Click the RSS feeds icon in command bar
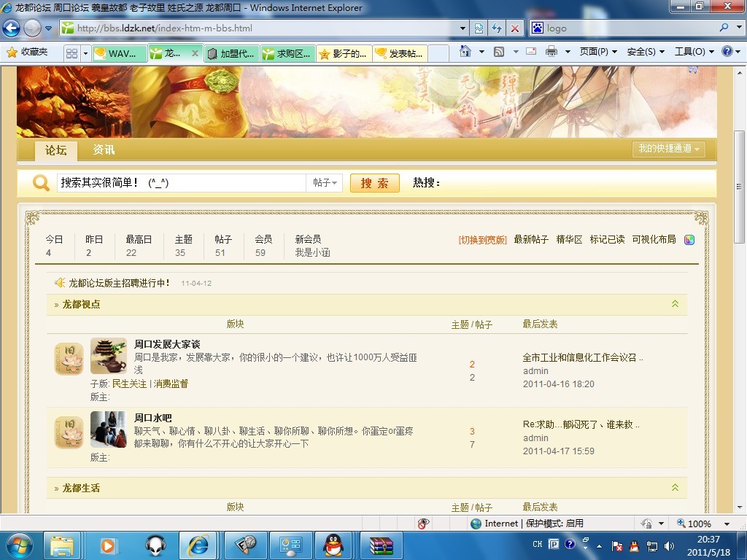This screenshot has width=747, height=560. point(499,52)
